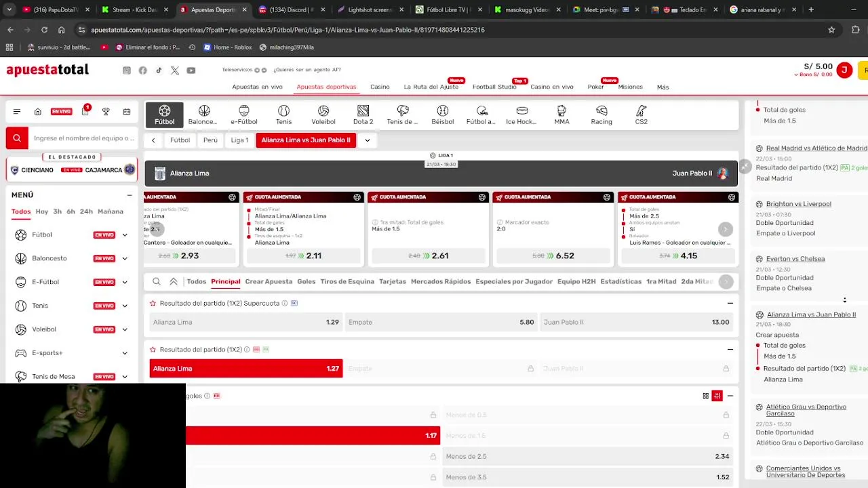Expand the Baloncesto item in sidebar menu
The height and width of the screenshot is (488, 868).
125,259
